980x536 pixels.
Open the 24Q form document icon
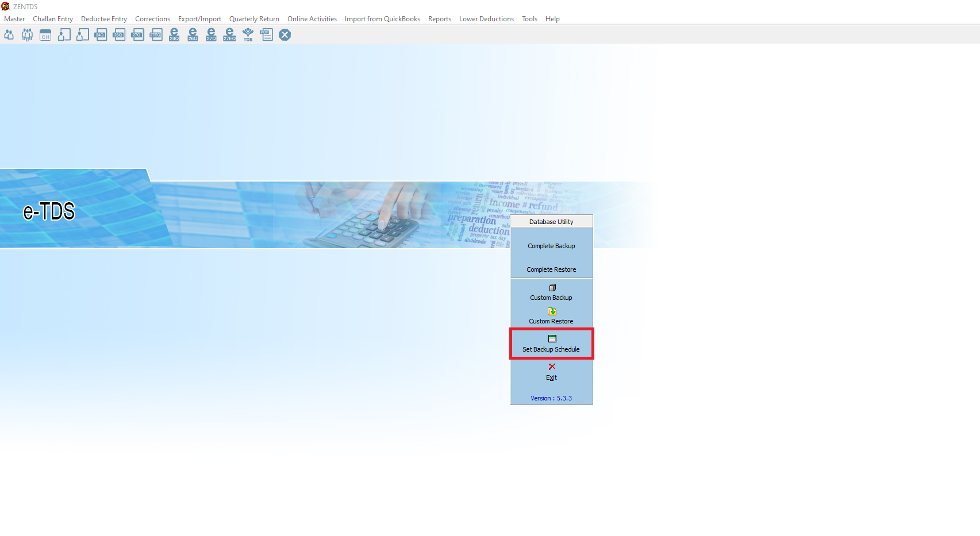coord(101,35)
